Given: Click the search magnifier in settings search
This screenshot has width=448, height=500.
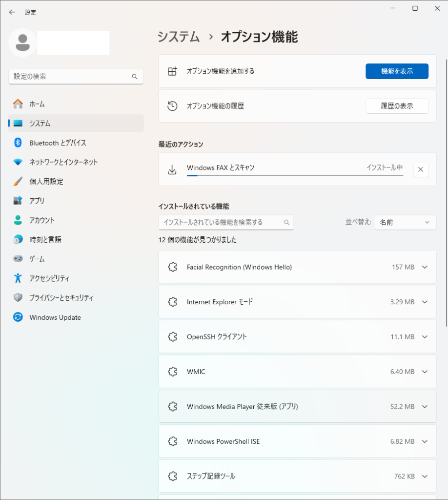Looking at the screenshot, I should click(135, 77).
